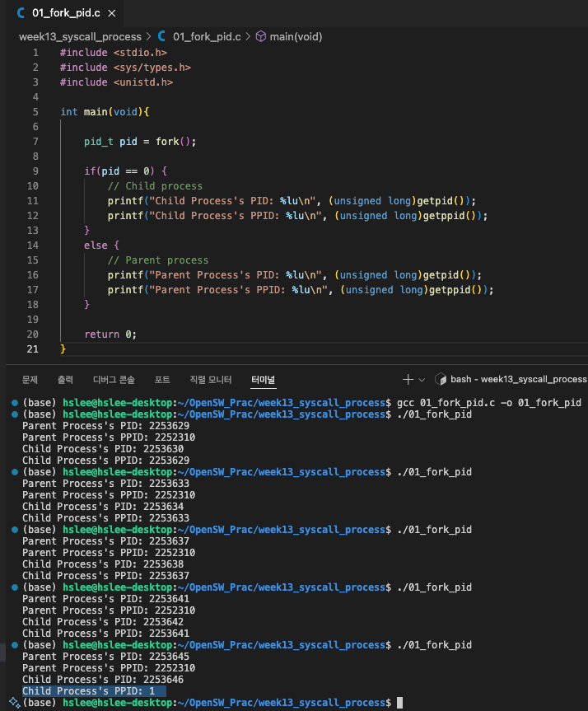The image size is (588, 711).
Task: Open the terminal launch profile dropdown arrow
Action: [x=422, y=380]
